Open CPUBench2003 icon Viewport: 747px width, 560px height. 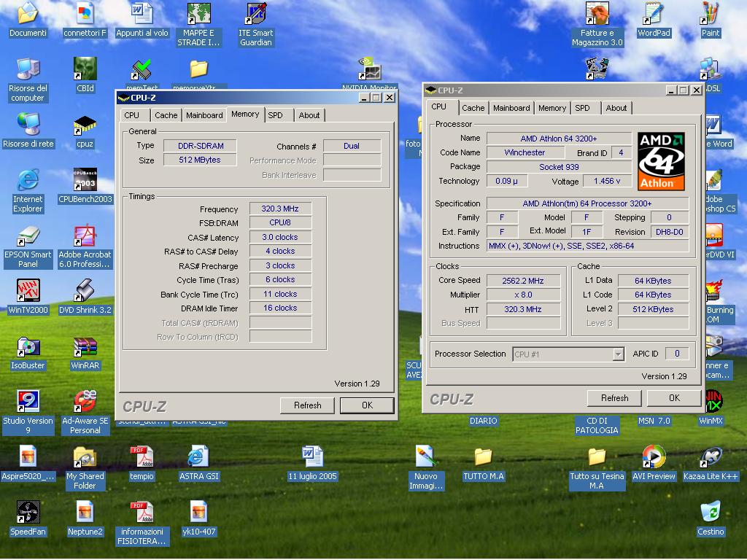[85, 179]
